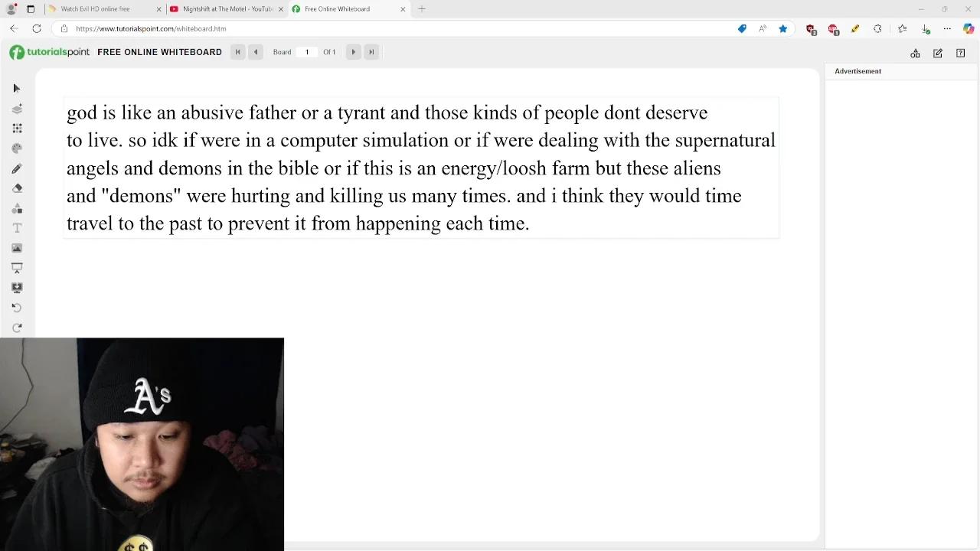
Task: Open the shapes tool
Action: pyautogui.click(x=17, y=208)
